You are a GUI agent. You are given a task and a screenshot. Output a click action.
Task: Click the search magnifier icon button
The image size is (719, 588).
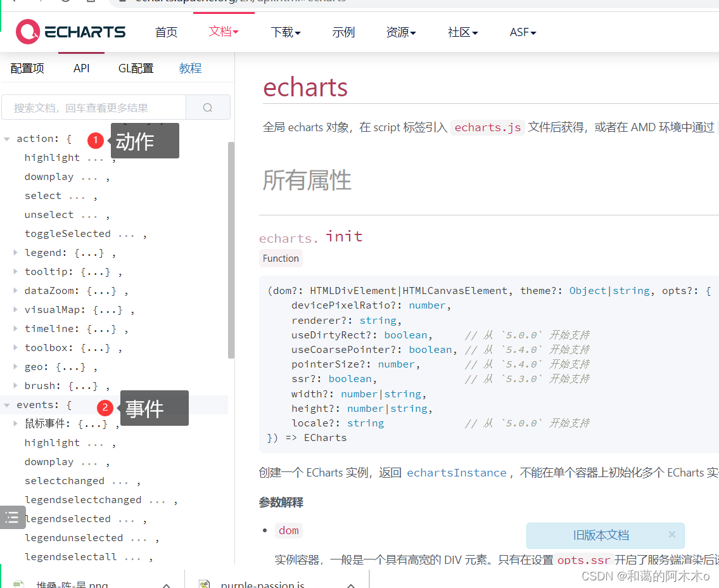tap(208, 107)
